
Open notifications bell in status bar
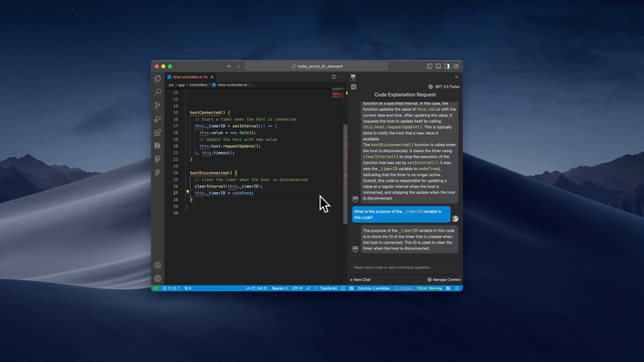coord(456,288)
